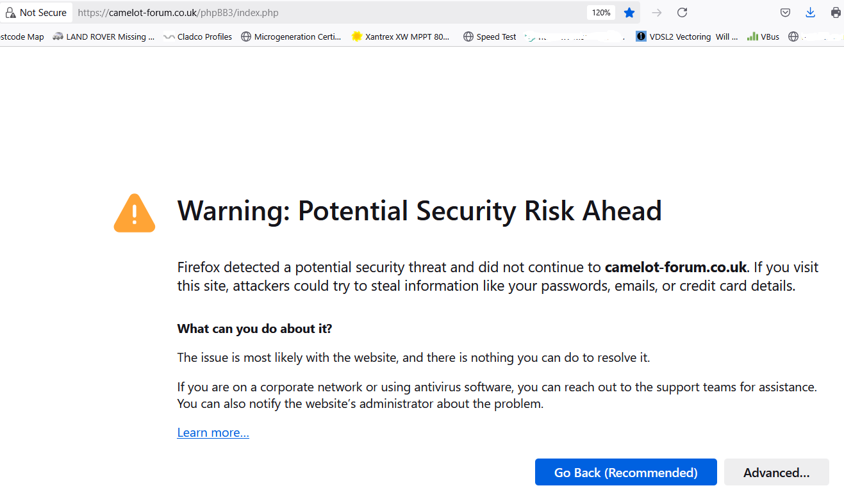
Task: Click the orange warning triangle icon
Action: pos(135,213)
